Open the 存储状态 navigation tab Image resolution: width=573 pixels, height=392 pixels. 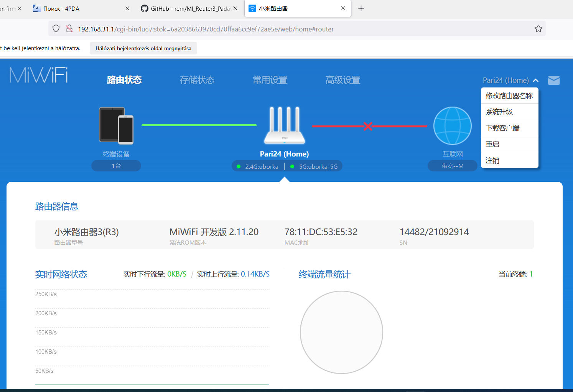[x=197, y=80]
